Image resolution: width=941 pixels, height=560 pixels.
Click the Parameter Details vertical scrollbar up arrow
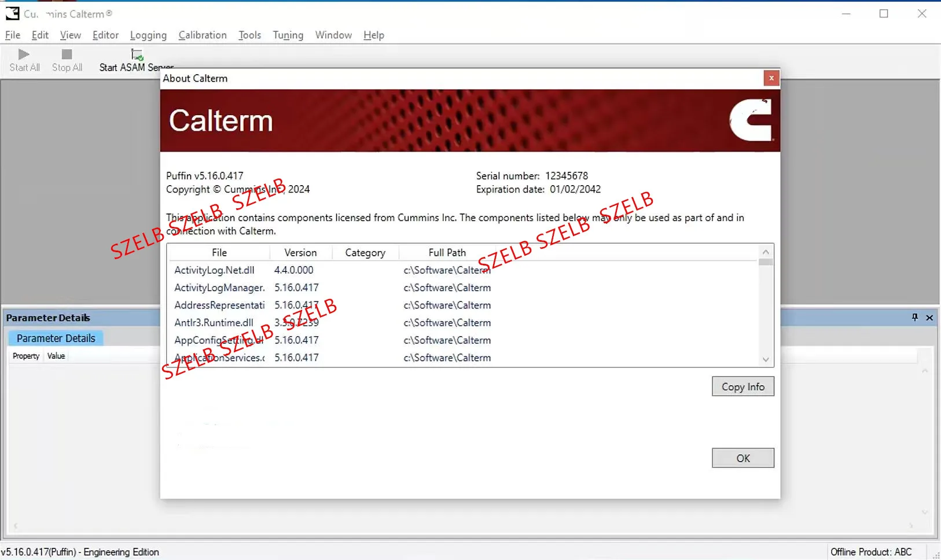point(925,371)
